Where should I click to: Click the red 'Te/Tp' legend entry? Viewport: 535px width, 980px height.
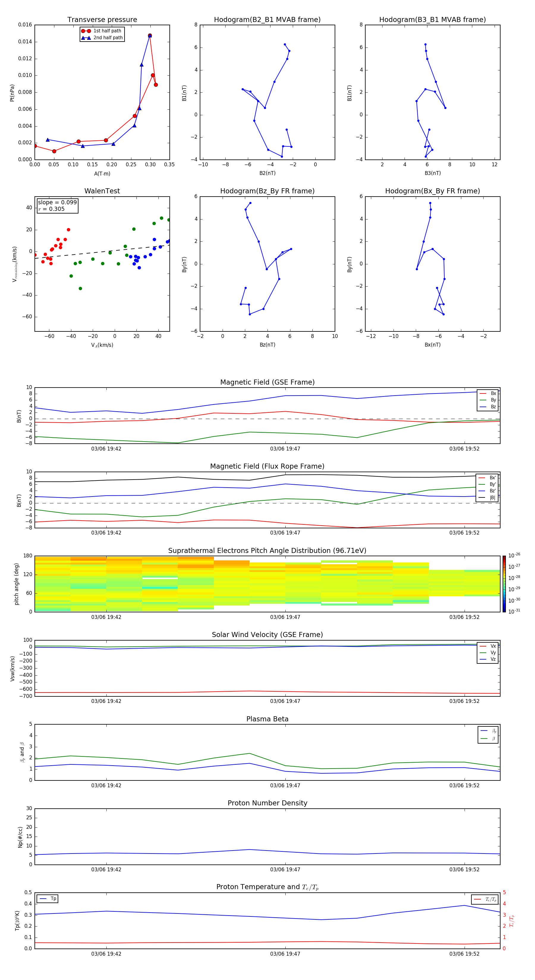click(485, 899)
